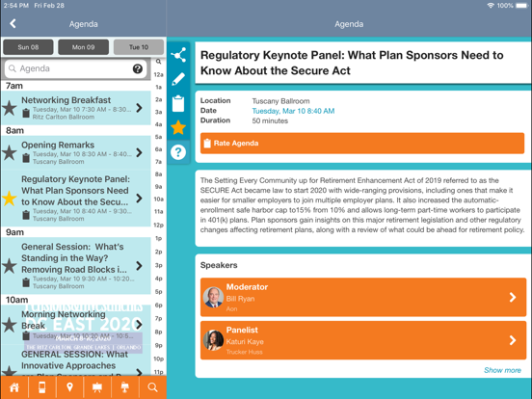Open help question mark in side toolbar
Image resolution: width=532 pixels, height=399 pixels.
coord(178,152)
